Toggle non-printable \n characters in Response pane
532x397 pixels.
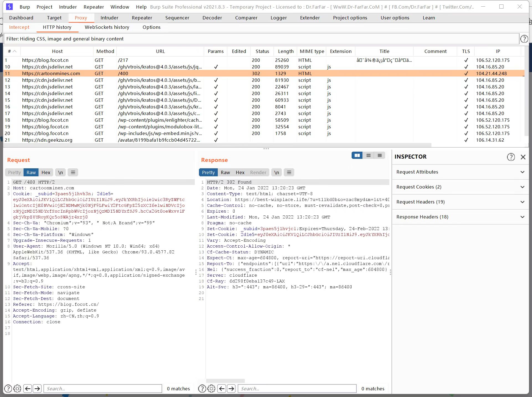pos(277,172)
